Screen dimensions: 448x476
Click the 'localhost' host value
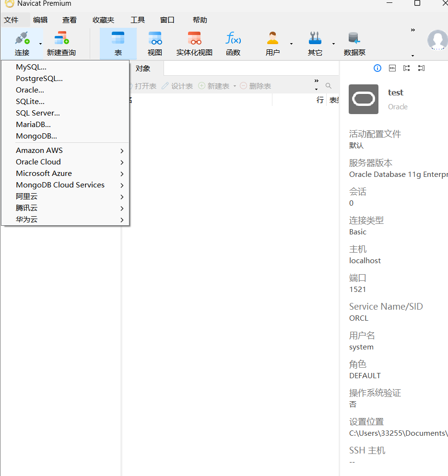point(365,261)
